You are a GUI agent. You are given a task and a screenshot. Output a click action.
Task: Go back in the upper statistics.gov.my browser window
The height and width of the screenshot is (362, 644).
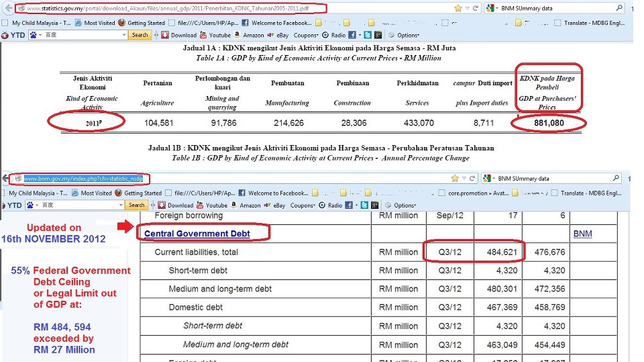[8, 8]
